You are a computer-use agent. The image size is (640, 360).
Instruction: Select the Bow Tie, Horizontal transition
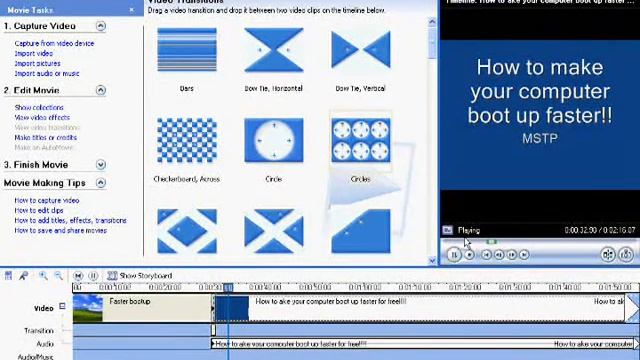273,50
